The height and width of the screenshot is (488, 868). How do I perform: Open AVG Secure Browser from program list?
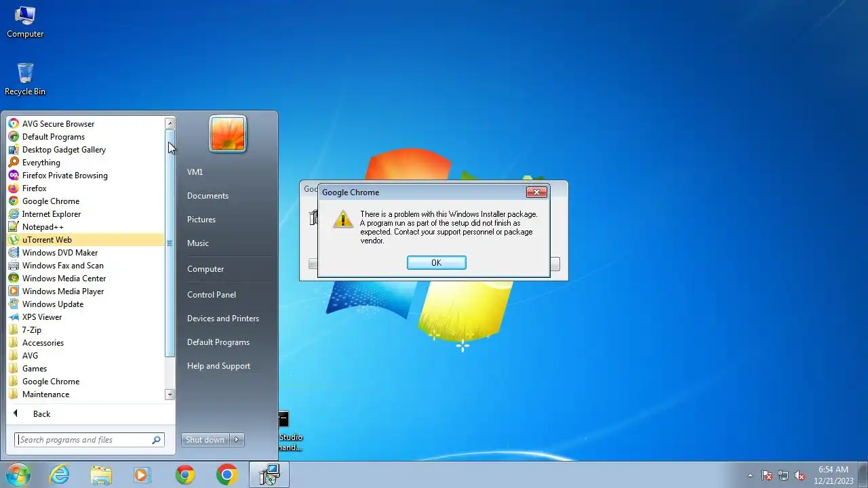point(85,124)
